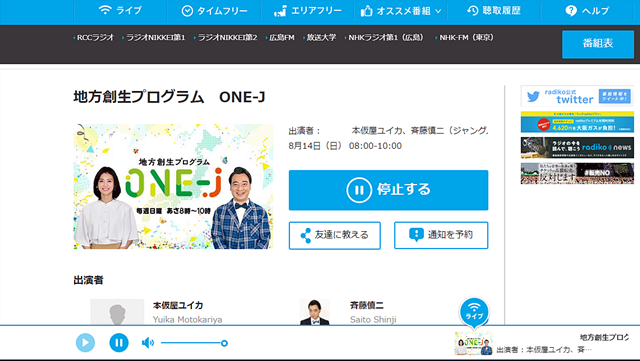640x361 pixels.
Task: Open the 番組表 program guide
Action: 598,44
